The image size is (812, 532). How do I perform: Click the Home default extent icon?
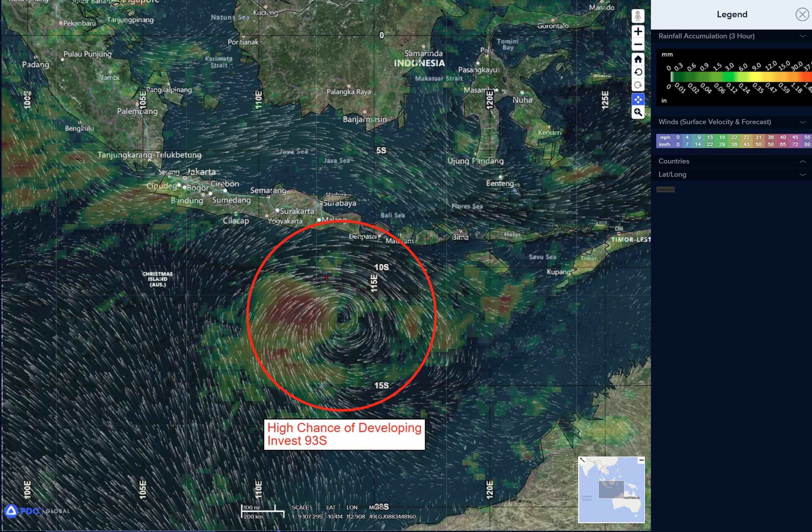pos(638,59)
